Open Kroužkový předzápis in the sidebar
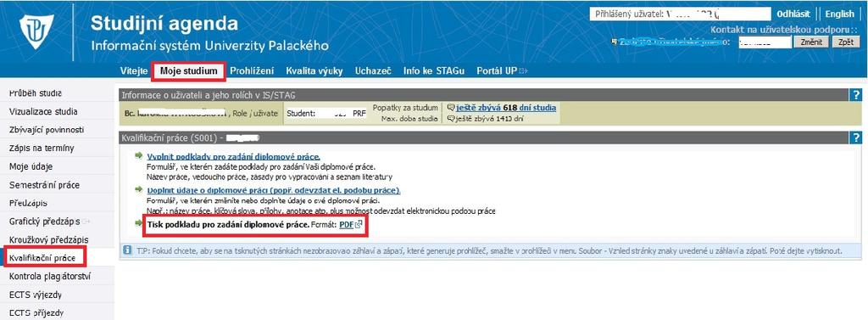The height and width of the screenshot is (320, 868). coord(48,239)
